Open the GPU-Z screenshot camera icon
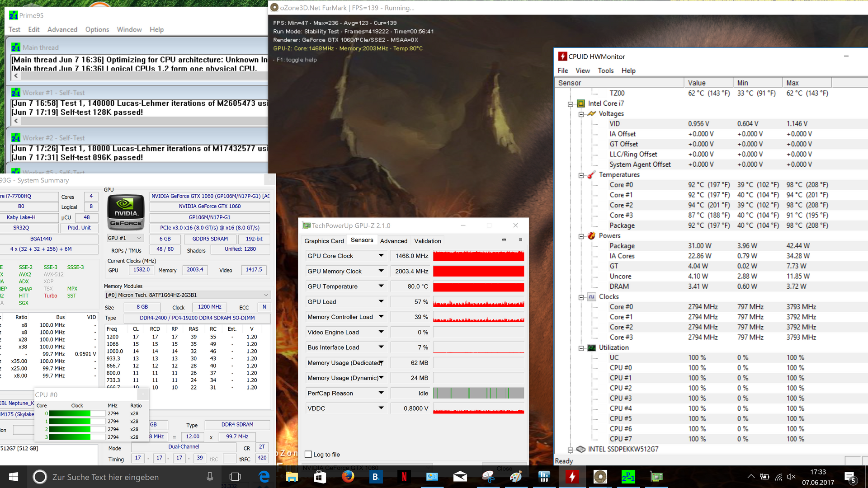Screen dimensions: 868x488 (x=504, y=239)
